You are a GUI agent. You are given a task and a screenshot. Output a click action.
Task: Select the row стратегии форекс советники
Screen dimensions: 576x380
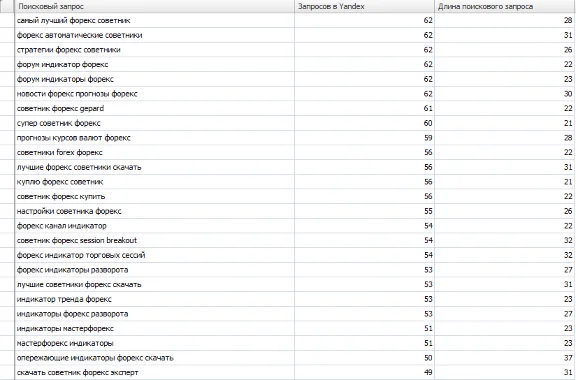click(288, 50)
